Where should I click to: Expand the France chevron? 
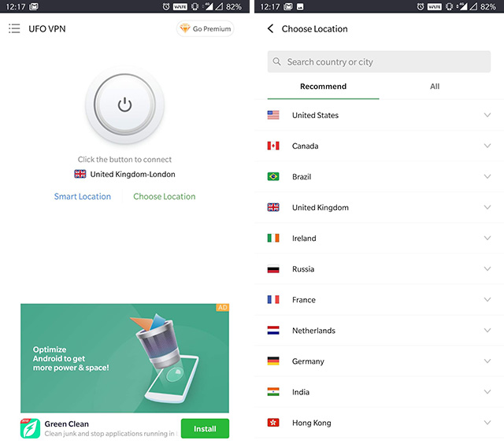487,300
